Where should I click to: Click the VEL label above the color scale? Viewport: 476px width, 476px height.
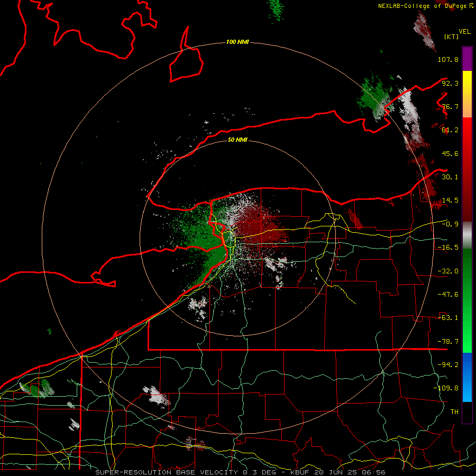point(464,32)
